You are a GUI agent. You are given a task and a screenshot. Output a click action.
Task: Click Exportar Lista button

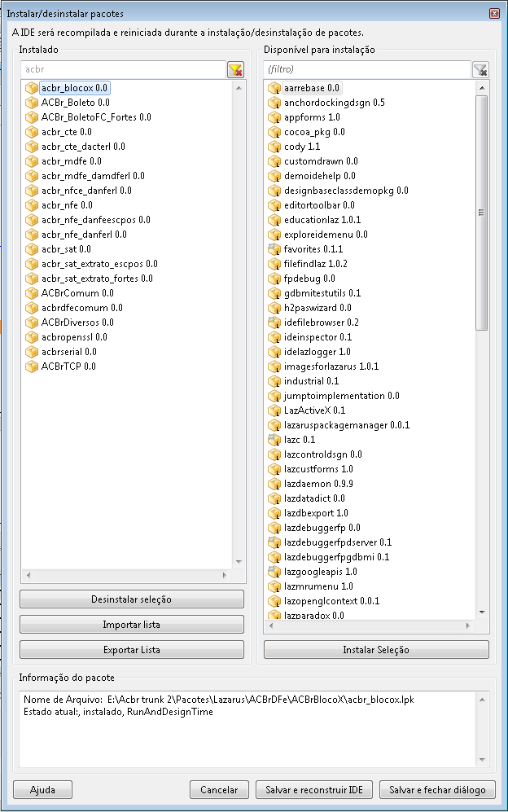pyautogui.click(x=132, y=650)
